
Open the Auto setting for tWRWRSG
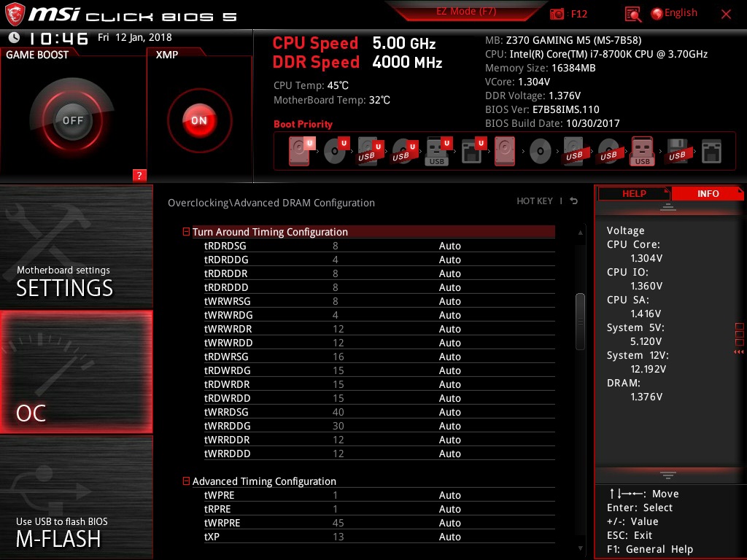[449, 301]
